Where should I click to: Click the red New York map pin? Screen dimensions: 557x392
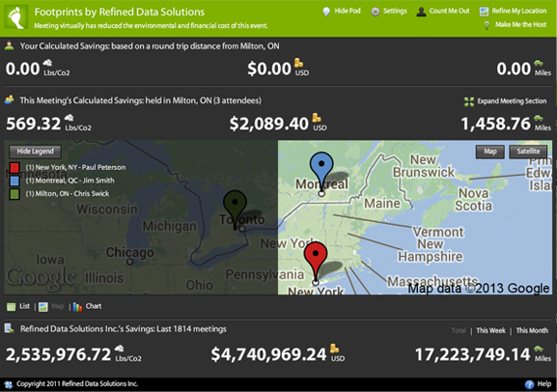click(x=316, y=263)
